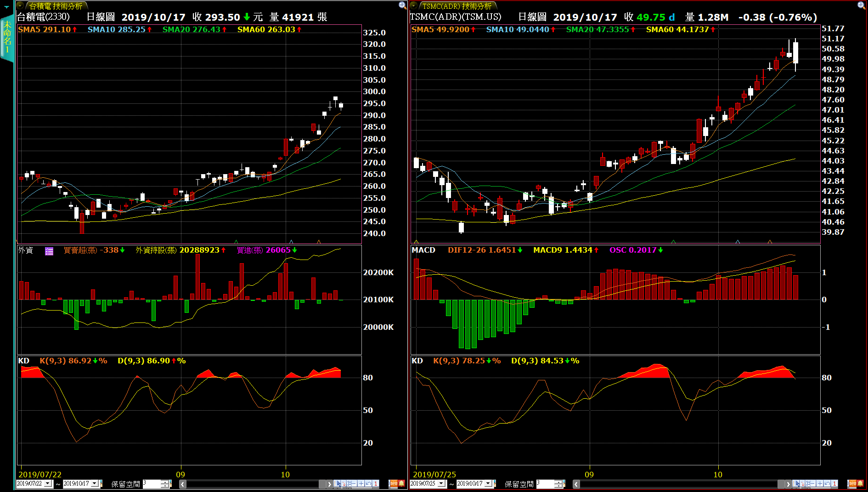Select the cursor pointer tool in right toolbar
This screenshot has height=492, width=868.
pos(797,483)
